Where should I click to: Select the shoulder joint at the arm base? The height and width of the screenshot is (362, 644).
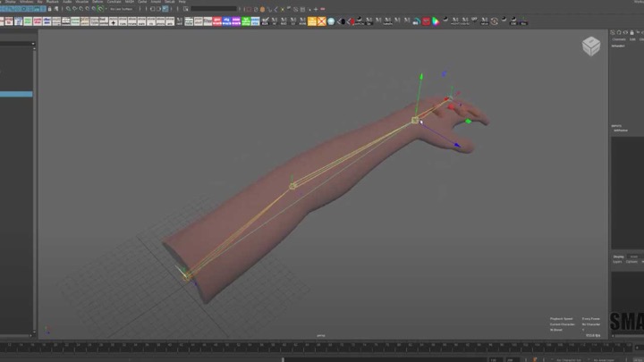[187, 276]
